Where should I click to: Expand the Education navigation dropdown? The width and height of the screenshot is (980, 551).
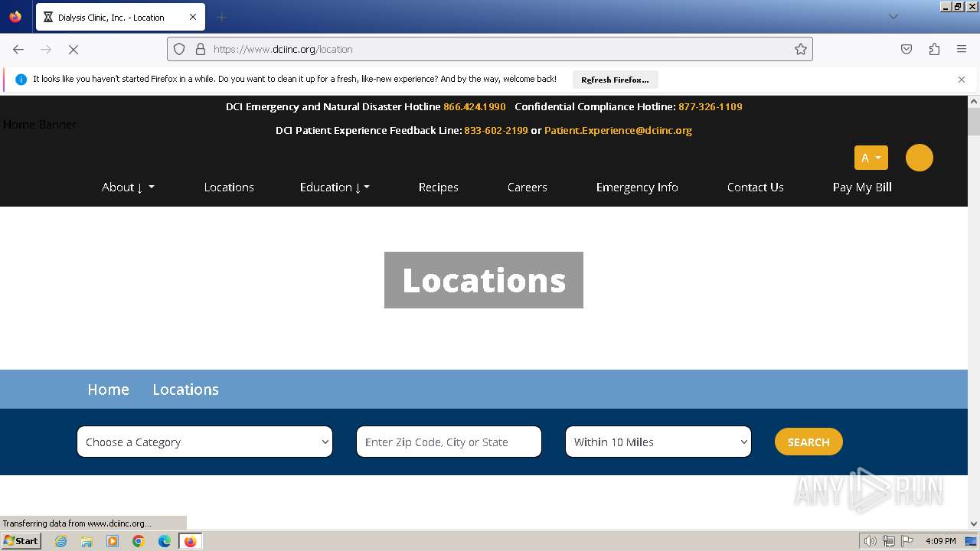click(335, 187)
